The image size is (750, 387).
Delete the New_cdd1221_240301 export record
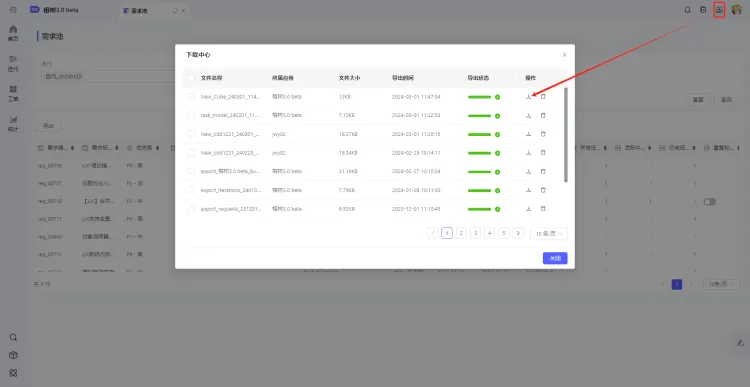[543, 134]
